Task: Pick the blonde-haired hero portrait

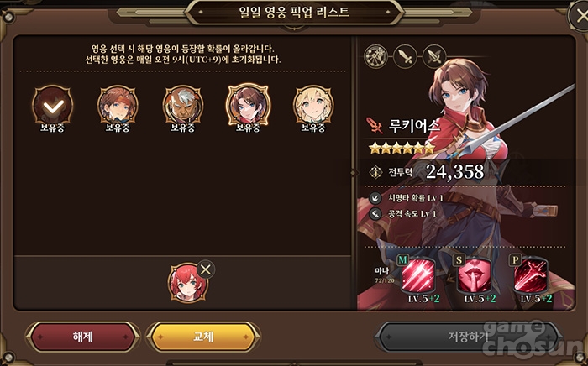Action: (313, 105)
